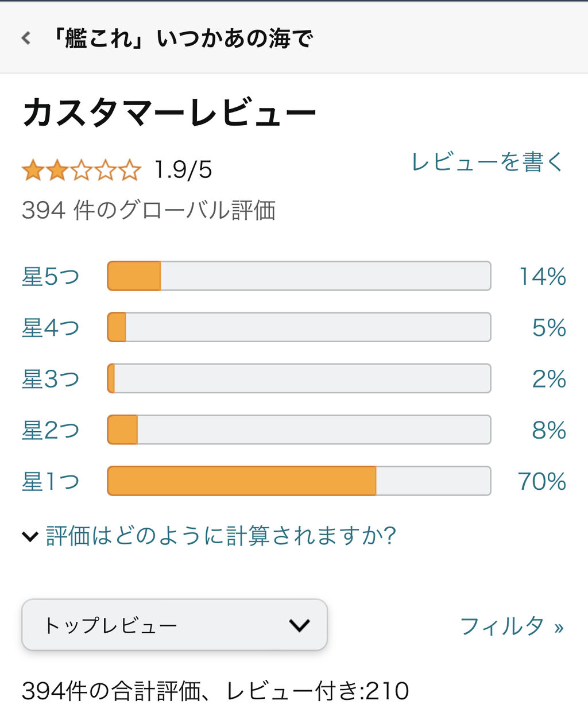The height and width of the screenshot is (716, 588).
Task: Click the chevron beside 評価はどのように計算されますか?
Action: coord(30,537)
